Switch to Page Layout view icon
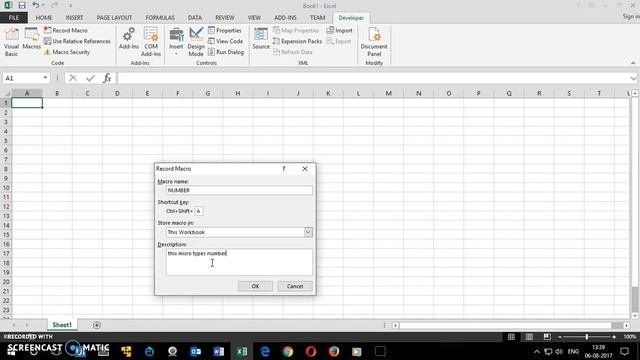The image size is (640, 360). point(529,337)
